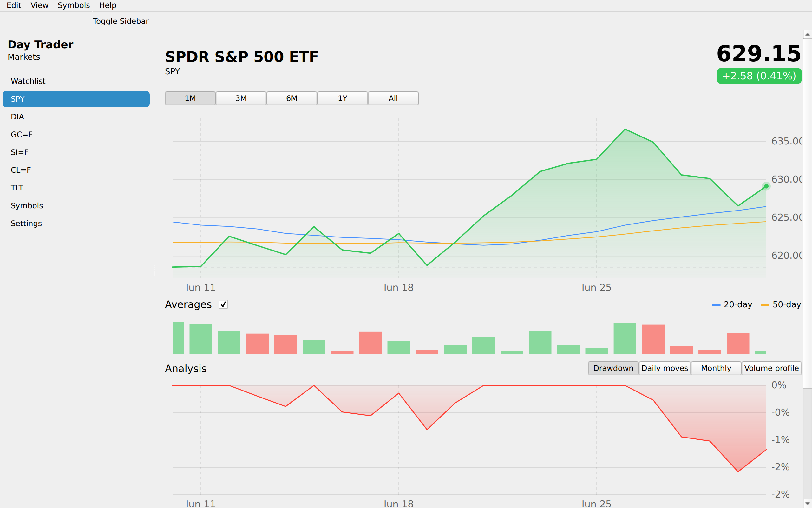Show the Drawdown analysis

point(613,368)
